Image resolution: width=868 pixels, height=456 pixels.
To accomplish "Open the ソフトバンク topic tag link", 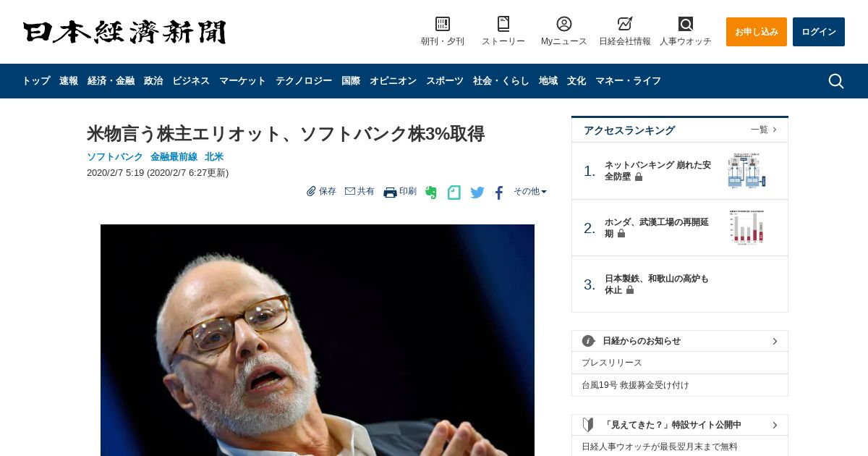I will click(x=115, y=157).
